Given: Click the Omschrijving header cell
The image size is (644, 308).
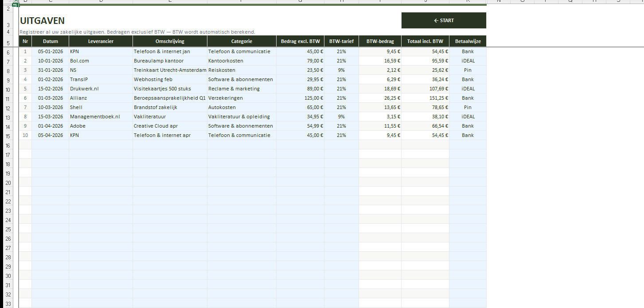Looking at the screenshot, I should pos(170,41).
